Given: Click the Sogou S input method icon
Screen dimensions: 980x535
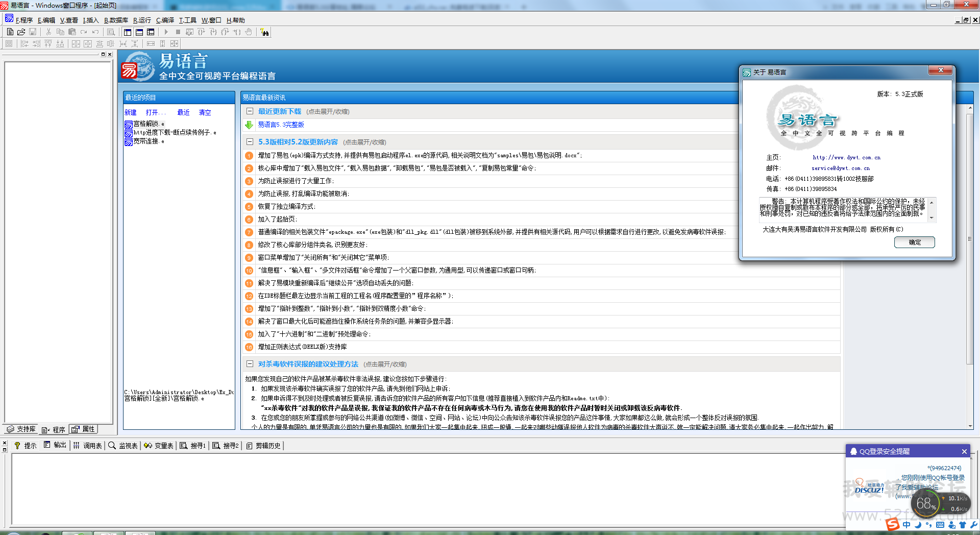Looking at the screenshot, I should 892,524.
